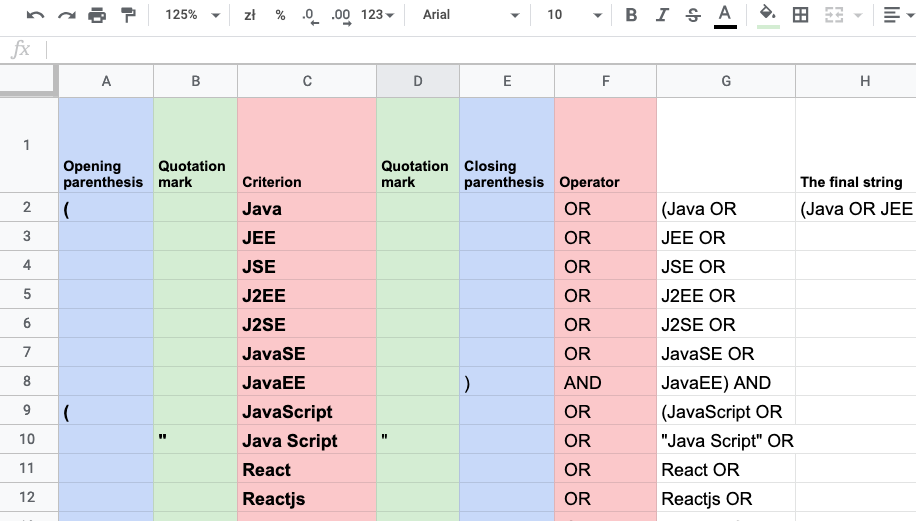Click the "JavaEE) AND" cell
Image resolution: width=916 pixels, height=521 pixels.
pos(726,381)
